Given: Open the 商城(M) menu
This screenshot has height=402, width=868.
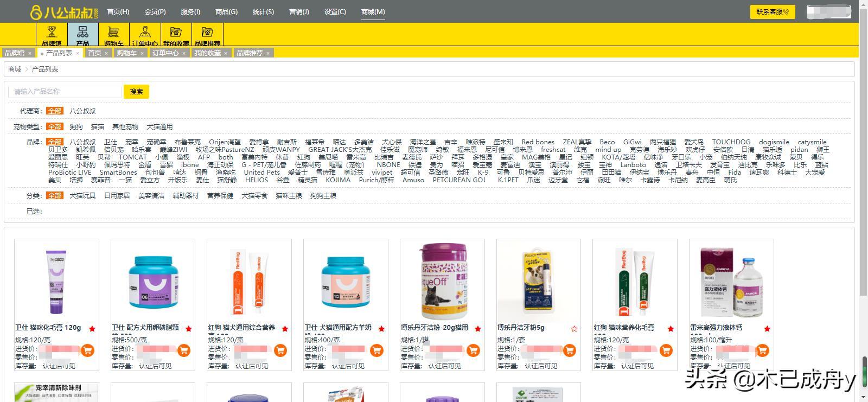Looking at the screenshot, I should pyautogui.click(x=373, y=11).
